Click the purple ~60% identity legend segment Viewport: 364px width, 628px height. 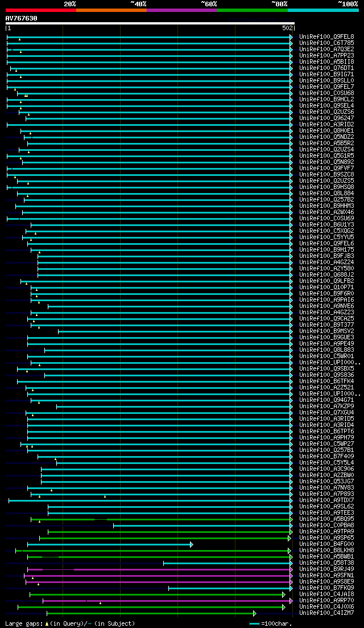click(182, 10)
